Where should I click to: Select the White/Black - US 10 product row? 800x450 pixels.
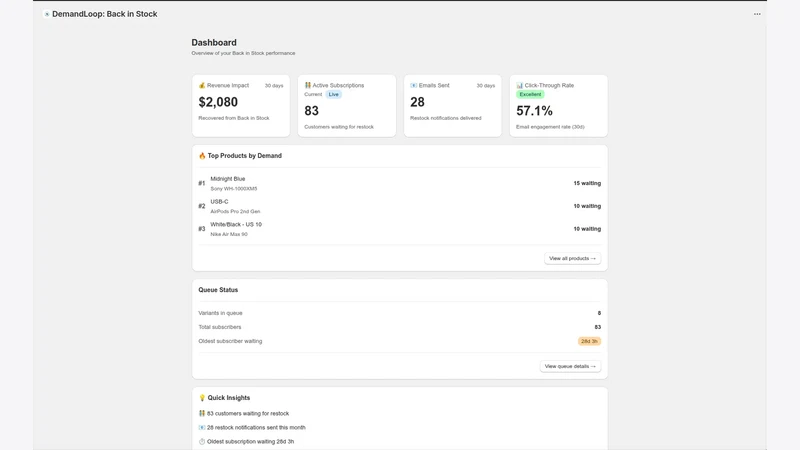pos(399,229)
